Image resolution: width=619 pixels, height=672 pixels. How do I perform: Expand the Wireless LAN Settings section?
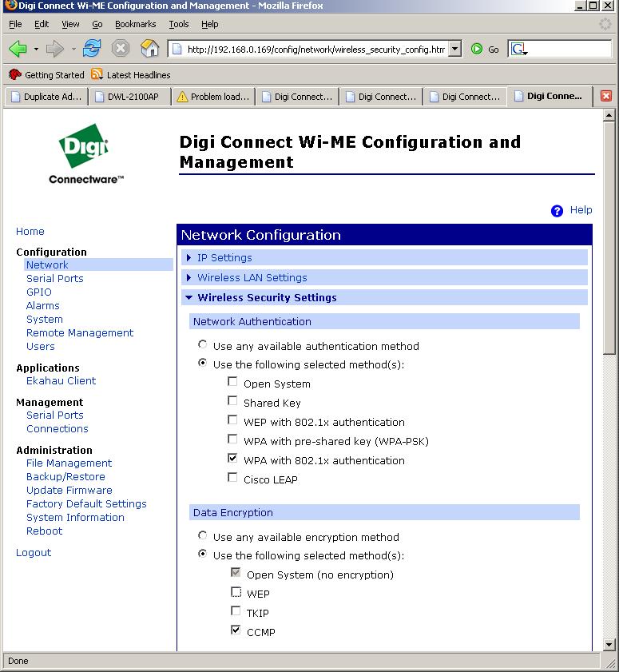[252, 278]
